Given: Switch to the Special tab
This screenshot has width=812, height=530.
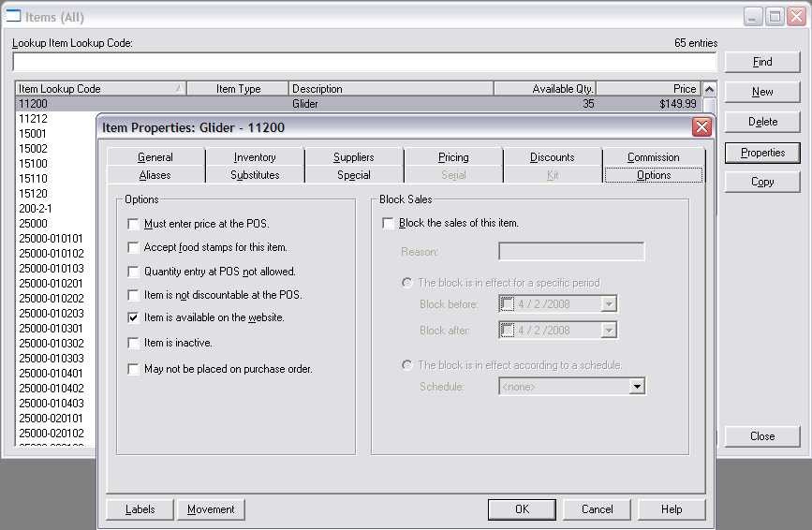Looking at the screenshot, I should click(x=354, y=175).
